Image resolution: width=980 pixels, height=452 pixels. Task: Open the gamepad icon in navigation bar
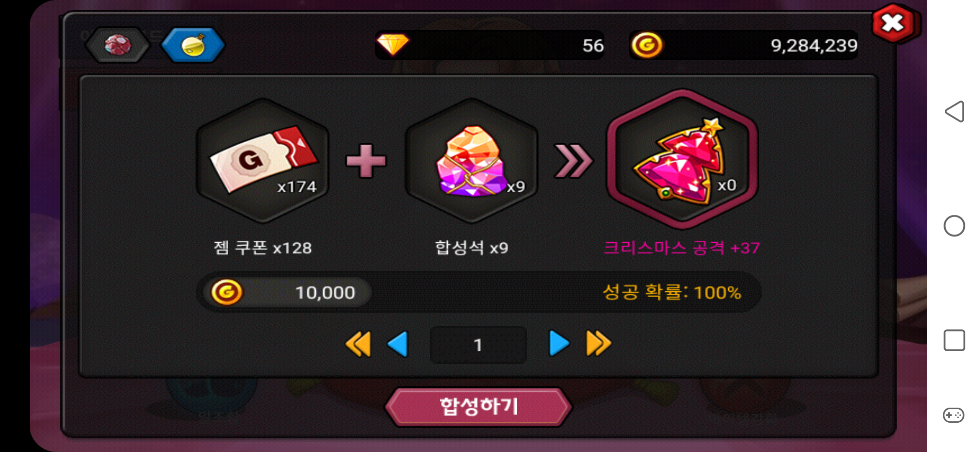tap(954, 415)
